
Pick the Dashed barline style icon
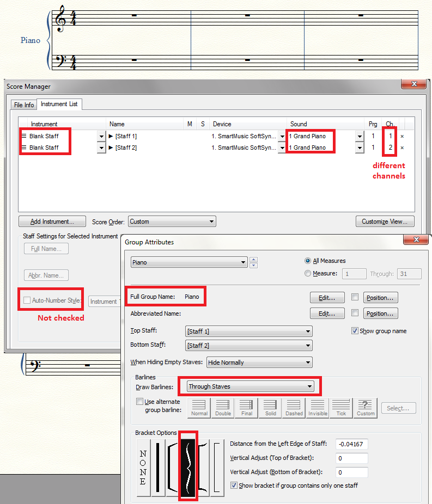tap(294, 408)
